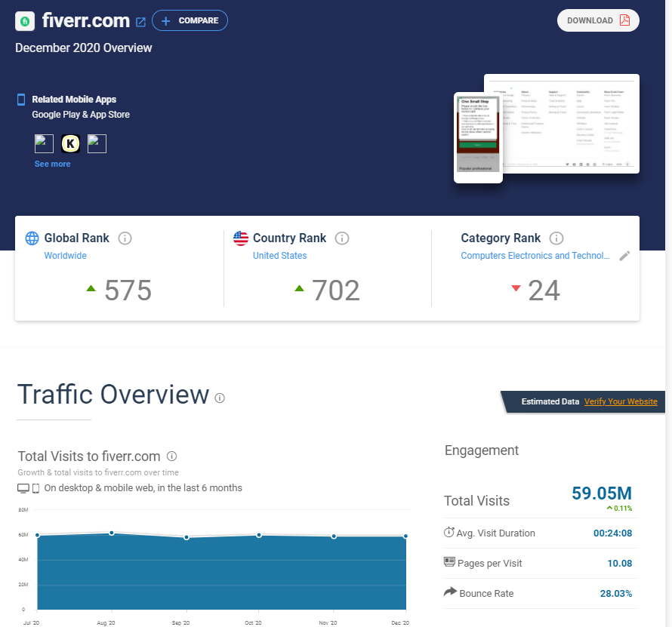Open fiverr.com via the external link icon
The height and width of the screenshot is (627, 672).
[x=140, y=22]
